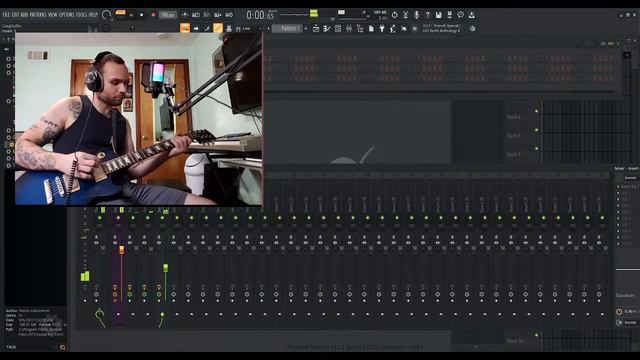Click the time display counter
The image size is (640, 360).
[x=260, y=15]
